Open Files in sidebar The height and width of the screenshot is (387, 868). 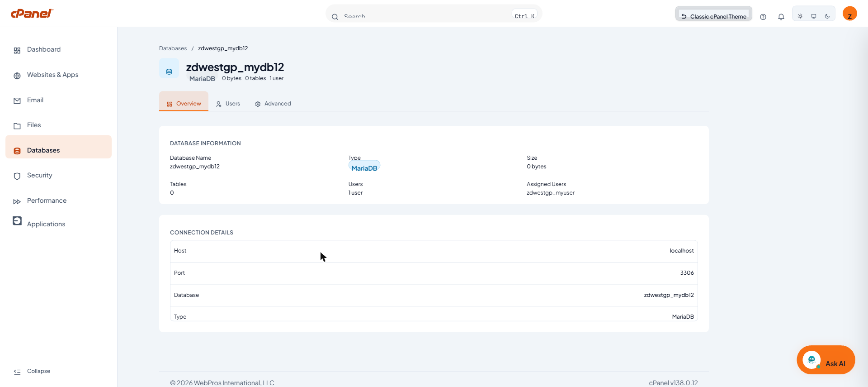click(x=58, y=125)
